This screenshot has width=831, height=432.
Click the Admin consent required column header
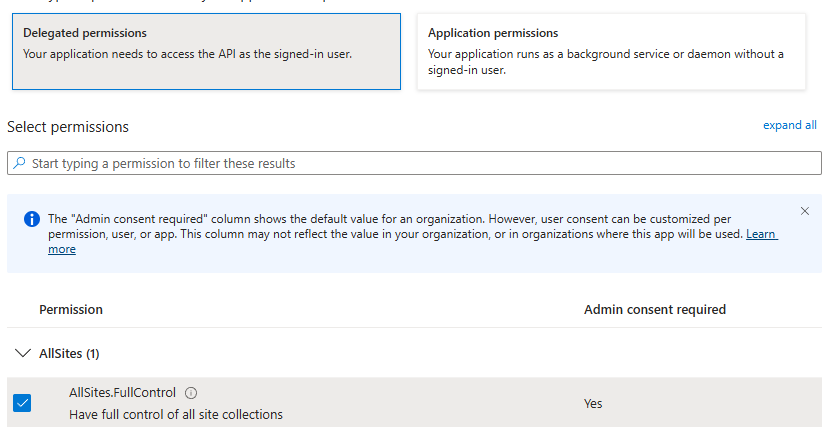click(654, 310)
